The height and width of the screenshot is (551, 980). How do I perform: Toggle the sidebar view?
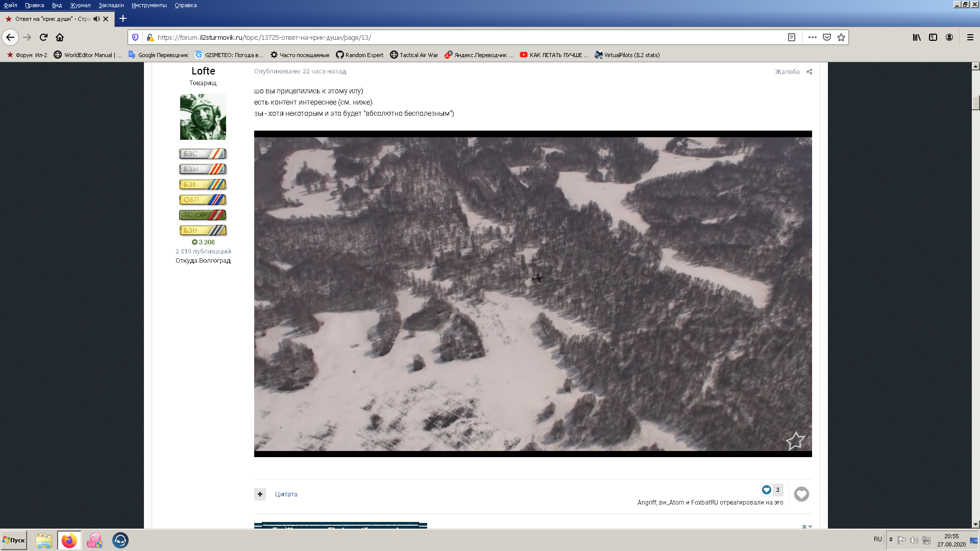(933, 37)
